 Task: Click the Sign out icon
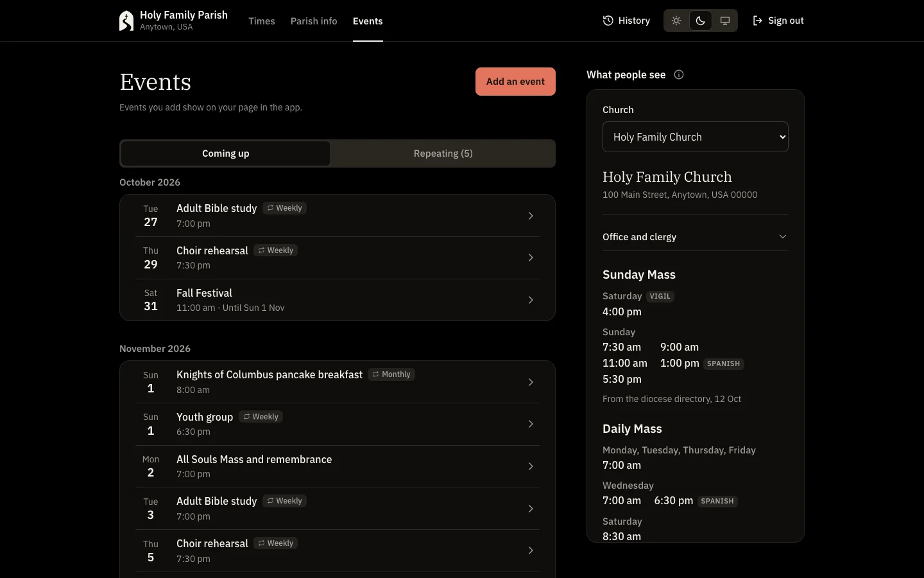tap(758, 21)
